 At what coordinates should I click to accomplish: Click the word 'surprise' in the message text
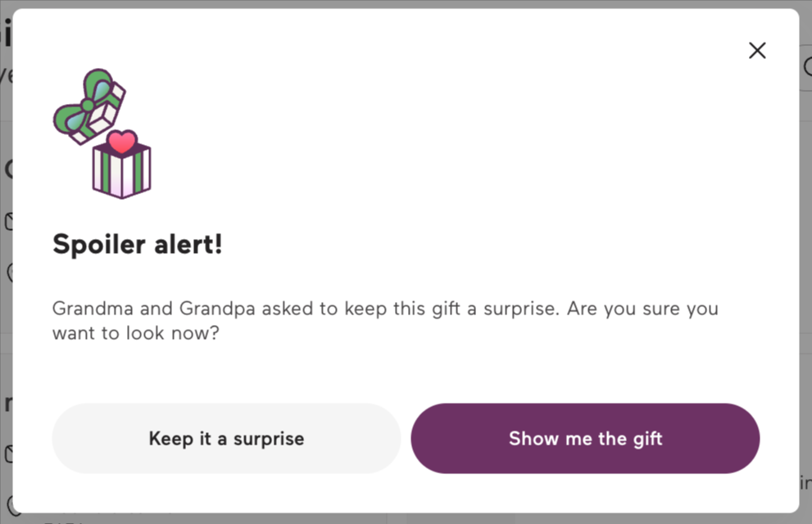[x=521, y=309]
